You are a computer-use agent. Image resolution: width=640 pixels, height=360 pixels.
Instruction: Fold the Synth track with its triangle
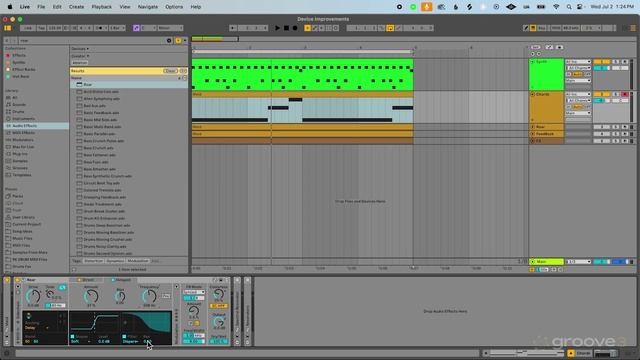pos(532,62)
